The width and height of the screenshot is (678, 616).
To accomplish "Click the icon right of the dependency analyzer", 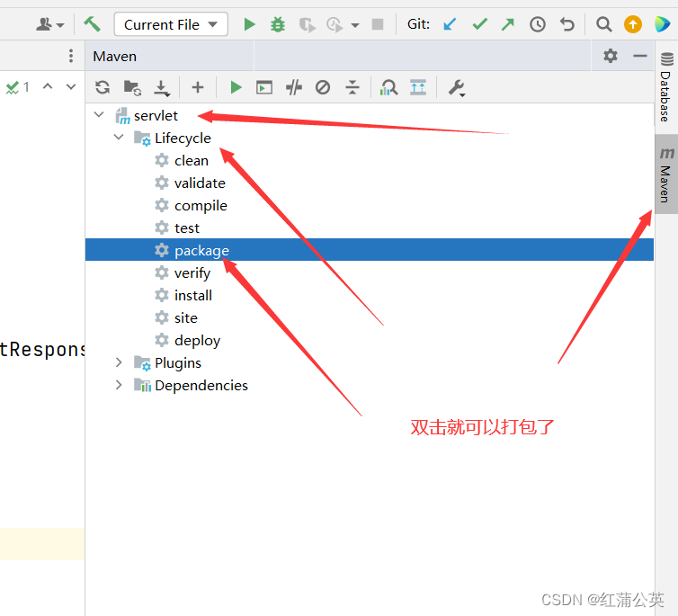I will coord(418,87).
